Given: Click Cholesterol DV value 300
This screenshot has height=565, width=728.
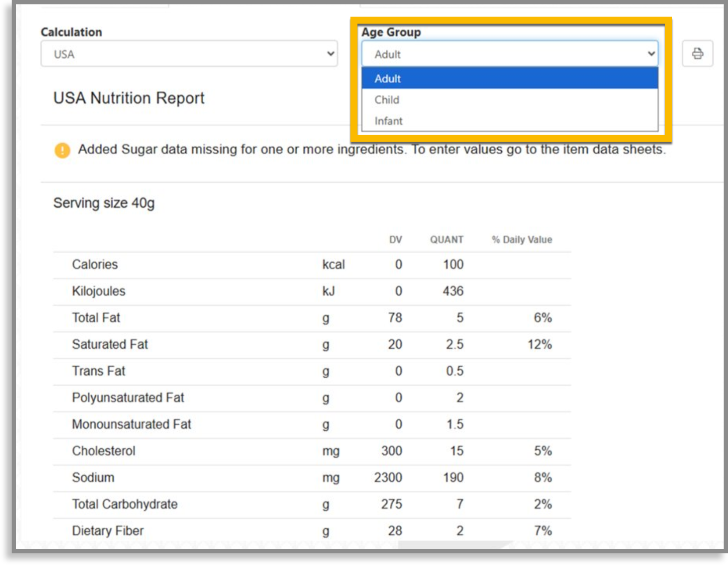Looking at the screenshot, I should point(392,451).
